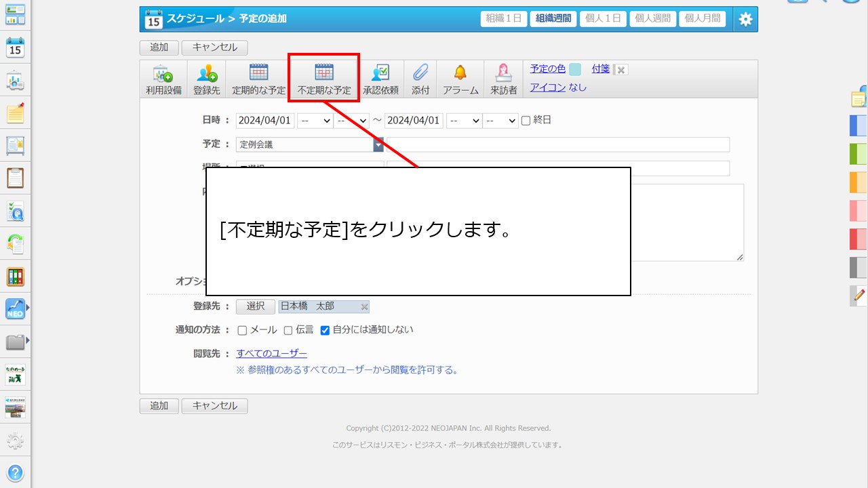Click the 予定の色 color swatch
Viewport: 868px width, 488px height.
coord(574,69)
